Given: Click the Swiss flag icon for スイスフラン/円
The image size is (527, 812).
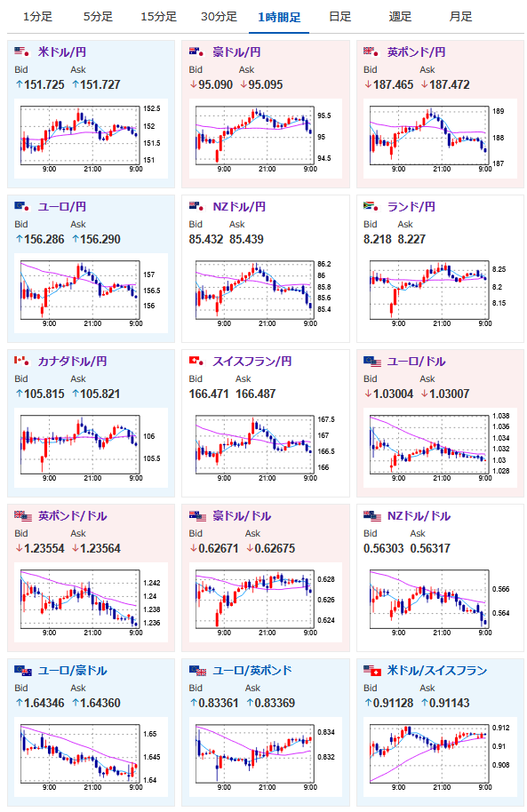Looking at the screenshot, I should point(196,361).
